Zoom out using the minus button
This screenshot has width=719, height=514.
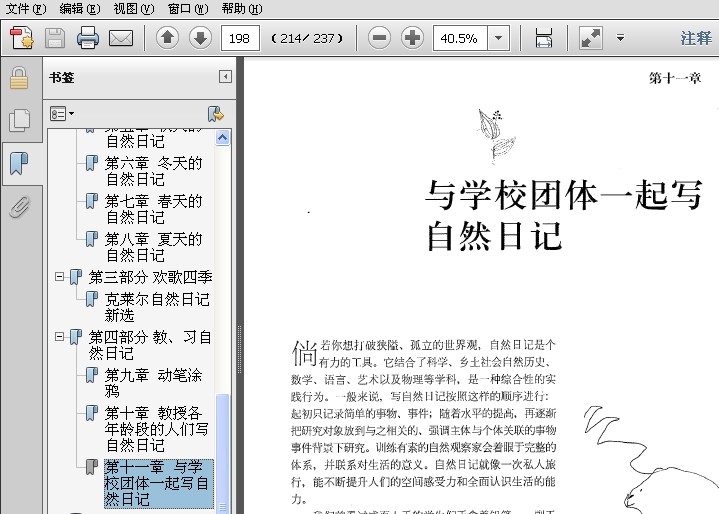380,38
